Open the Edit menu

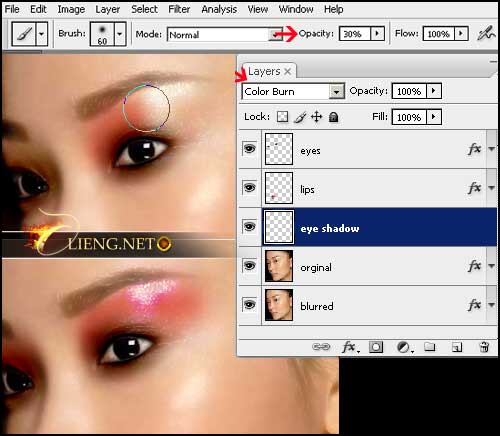(38, 9)
